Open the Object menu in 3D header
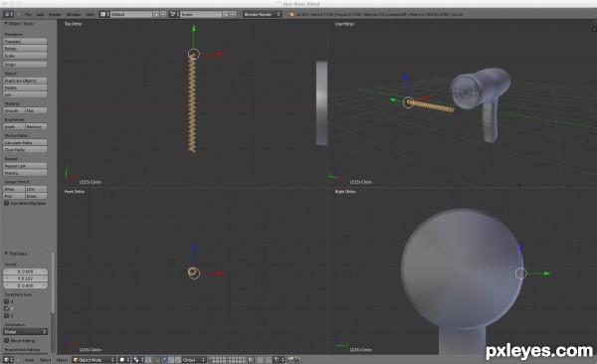The image size is (597, 364). pos(62,359)
